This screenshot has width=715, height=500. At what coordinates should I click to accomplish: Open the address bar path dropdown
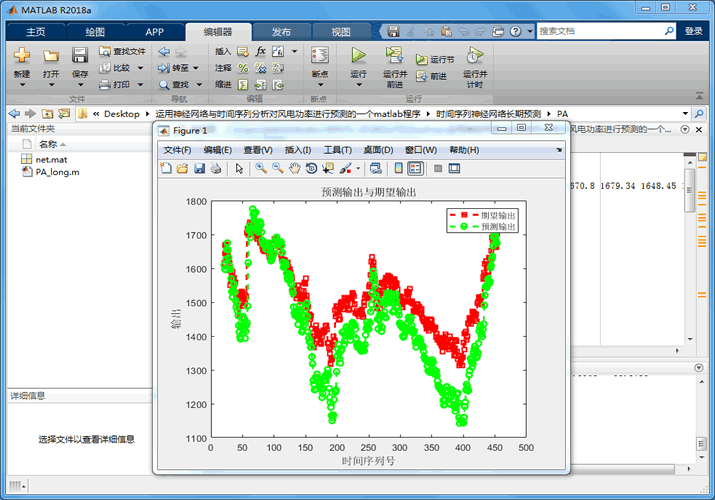click(x=685, y=114)
